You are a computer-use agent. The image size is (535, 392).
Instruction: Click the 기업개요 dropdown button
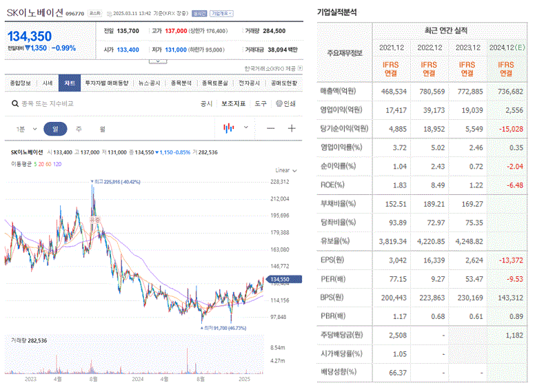click(x=221, y=13)
